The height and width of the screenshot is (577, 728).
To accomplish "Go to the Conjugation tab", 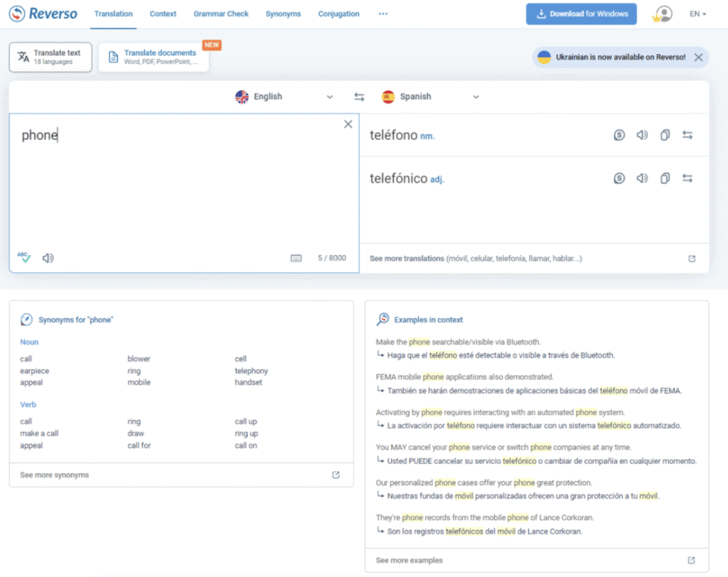I will click(338, 14).
